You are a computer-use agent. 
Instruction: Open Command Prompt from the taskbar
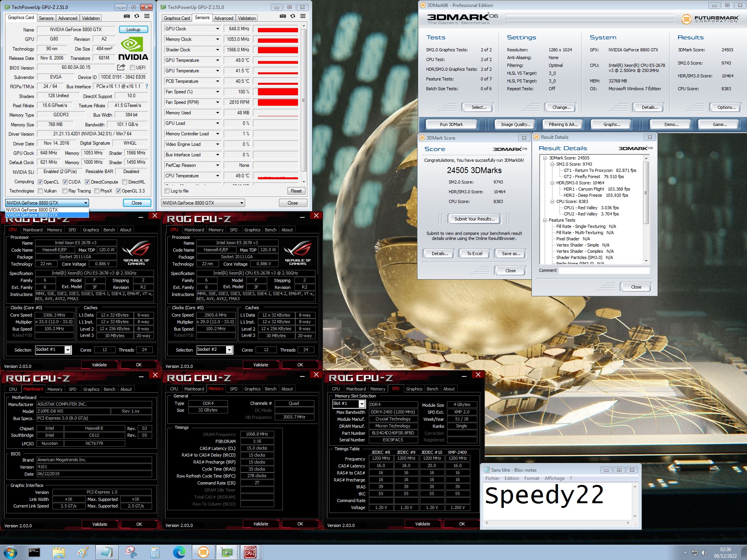[34, 552]
